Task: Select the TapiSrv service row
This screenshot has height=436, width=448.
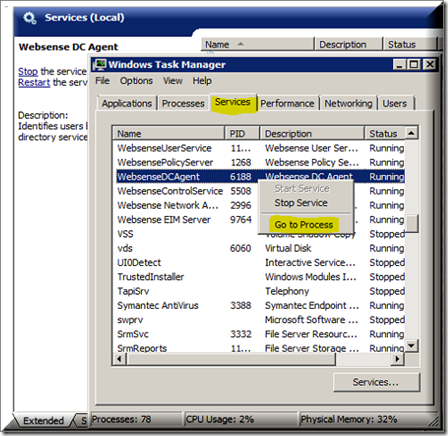Action: (260, 291)
